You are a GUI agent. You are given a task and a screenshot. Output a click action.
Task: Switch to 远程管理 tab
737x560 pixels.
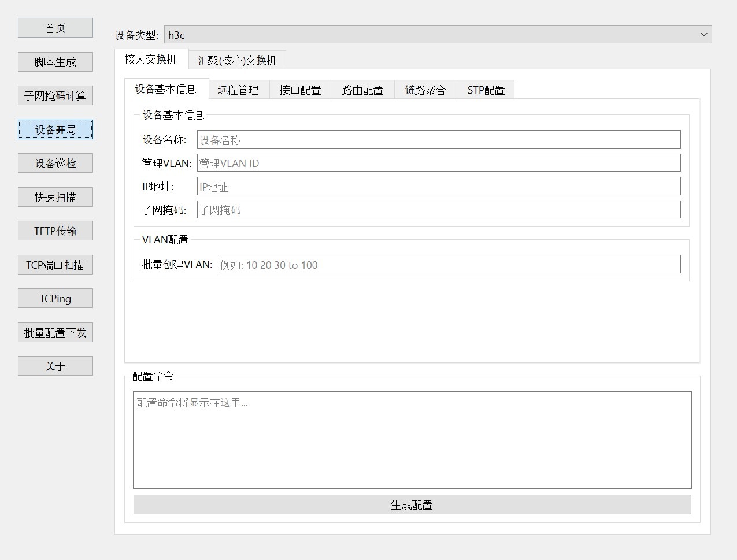[238, 90]
